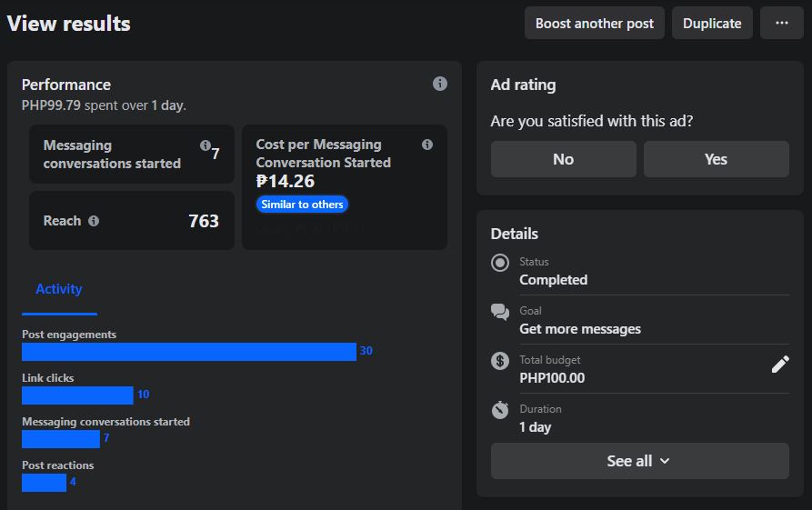Click the Similar to others badge
Screen dimensions: 812x510
tap(302, 205)
